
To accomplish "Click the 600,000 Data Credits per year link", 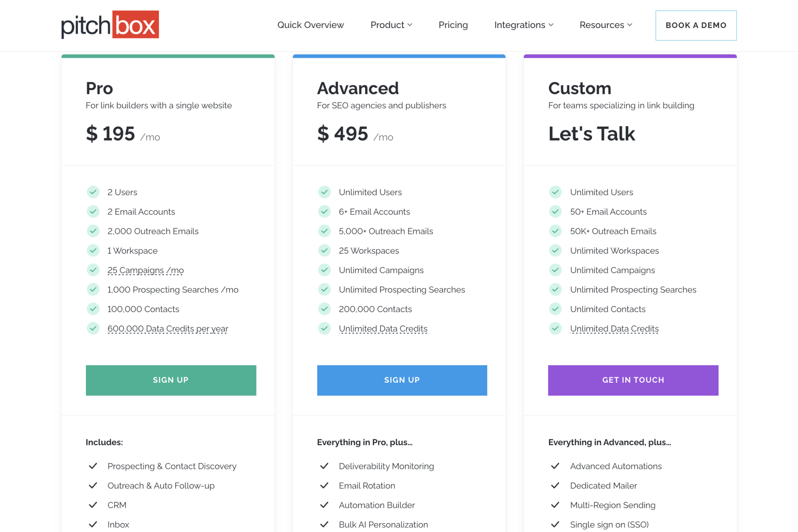I will tap(167, 328).
